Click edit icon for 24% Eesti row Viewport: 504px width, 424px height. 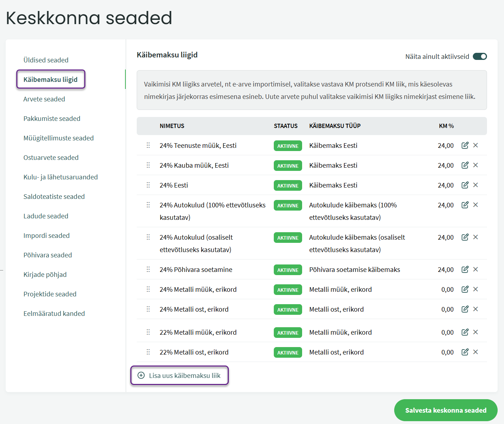(465, 185)
